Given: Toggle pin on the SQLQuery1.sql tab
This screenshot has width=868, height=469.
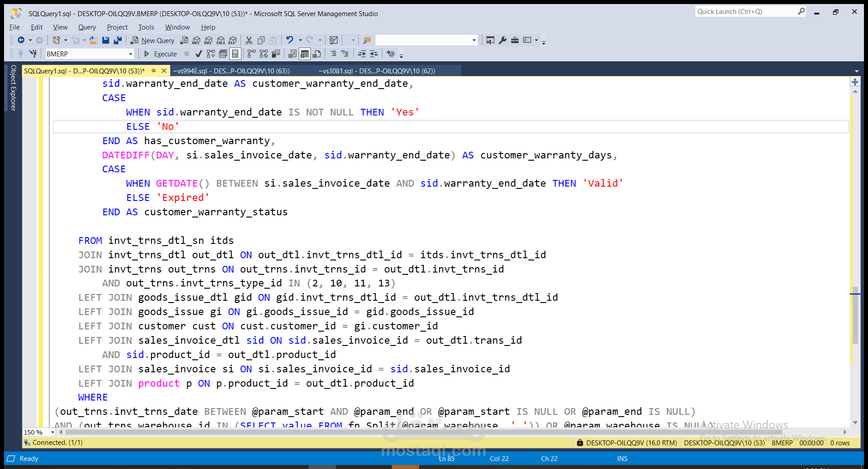Looking at the screenshot, I should click(x=154, y=71).
